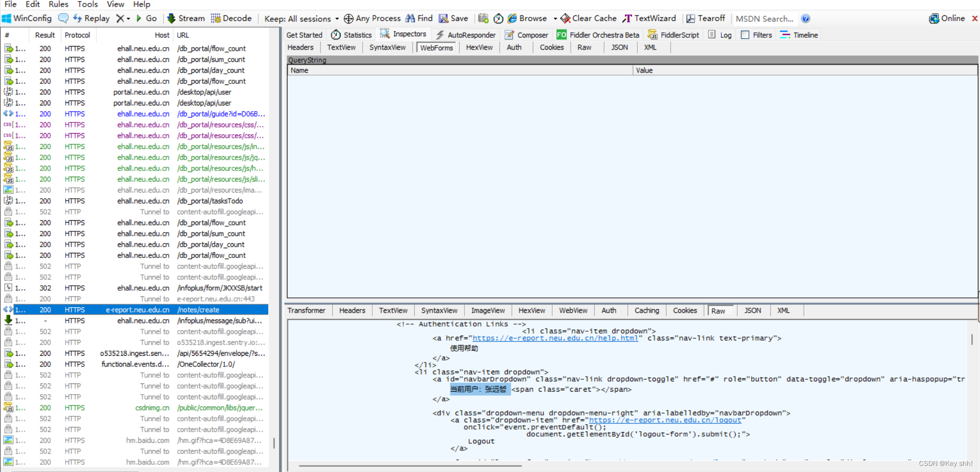Click the session list vertical scrollbar thumb
The image size is (980, 472).
point(274,443)
